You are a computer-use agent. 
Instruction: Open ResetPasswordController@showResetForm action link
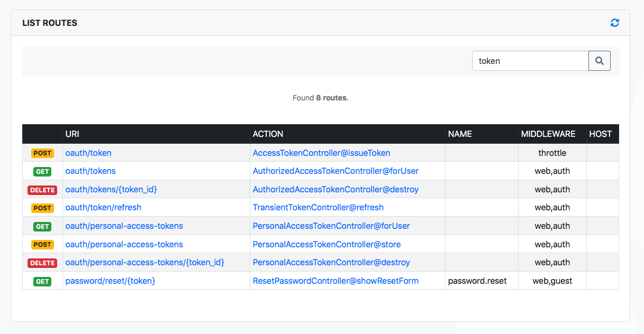335,281
